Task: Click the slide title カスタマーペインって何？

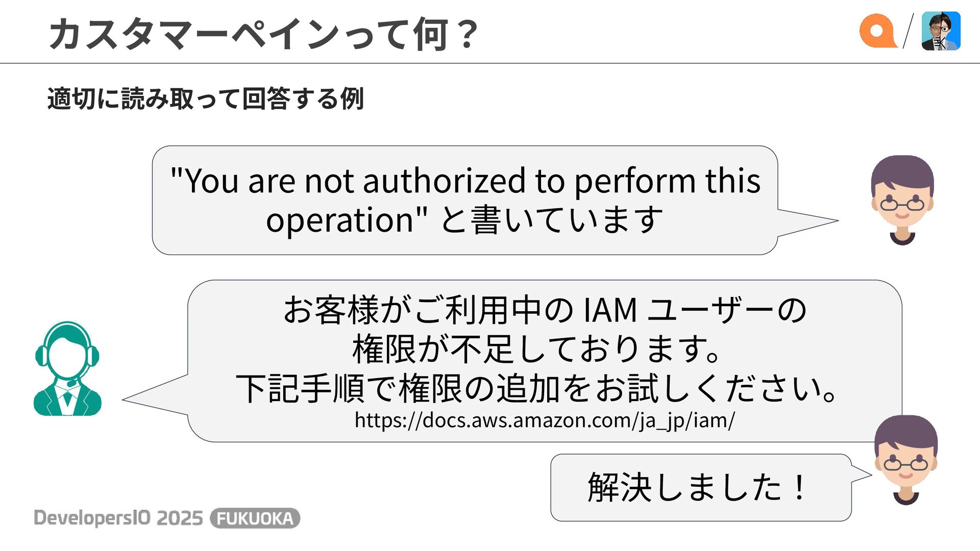Action: coord(263,34)
